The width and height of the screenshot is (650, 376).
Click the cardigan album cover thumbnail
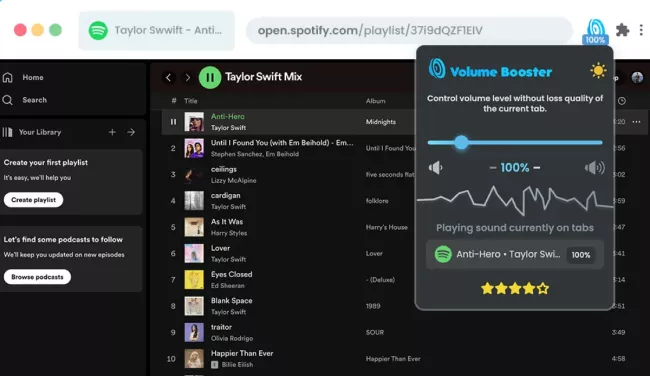(x=194, y=201)
